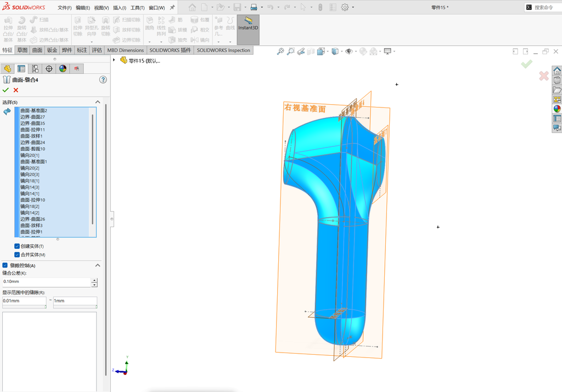The width and height of the screenshot is (562, 392).
Task: Open the 编辑 menu
Action: coord(83,8)
